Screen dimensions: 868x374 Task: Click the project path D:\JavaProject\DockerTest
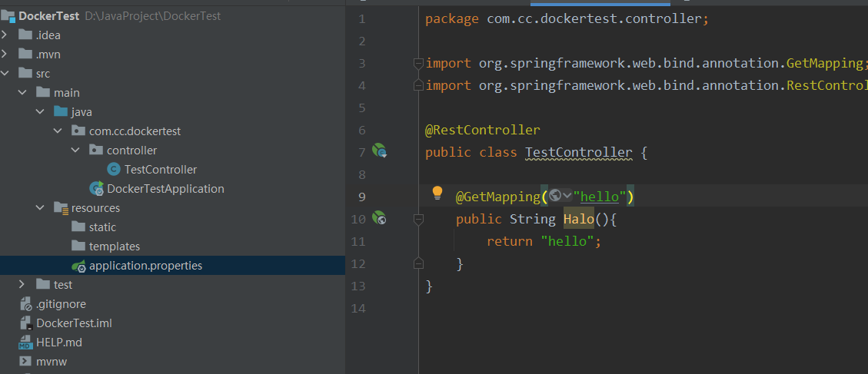(153, 16)
